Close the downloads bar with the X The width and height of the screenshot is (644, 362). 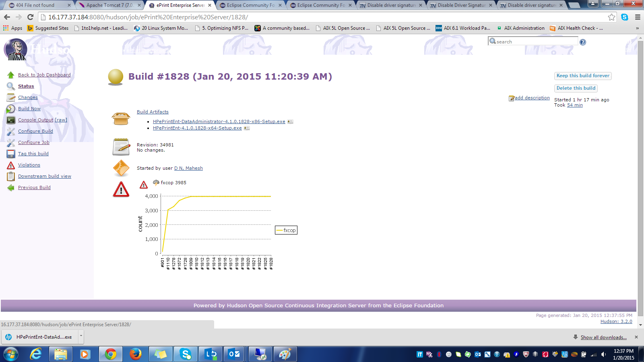pos(636,337)
